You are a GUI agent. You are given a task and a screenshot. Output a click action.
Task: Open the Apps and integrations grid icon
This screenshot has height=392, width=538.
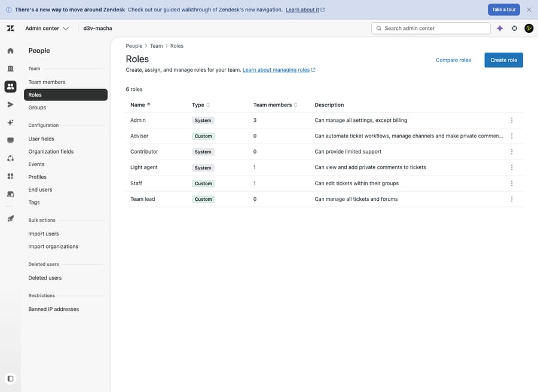(10, 176)
